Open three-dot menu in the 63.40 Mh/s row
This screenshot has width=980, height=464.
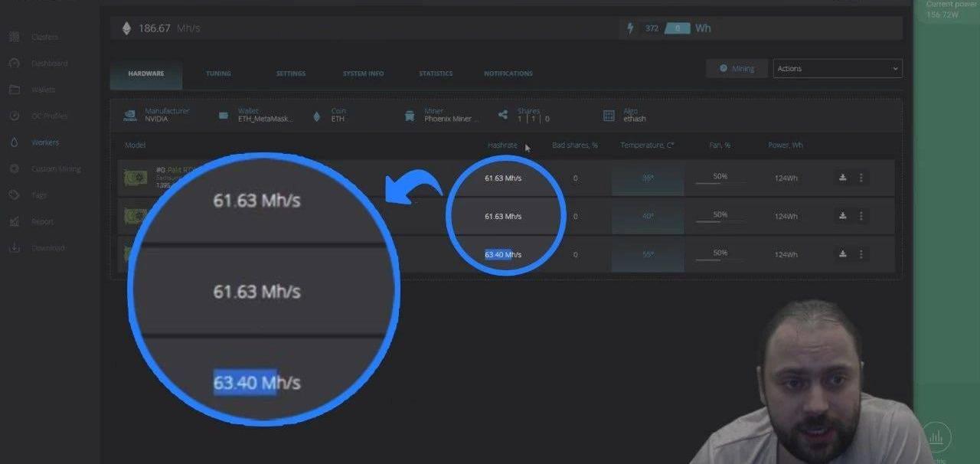[x=861, y=254]
